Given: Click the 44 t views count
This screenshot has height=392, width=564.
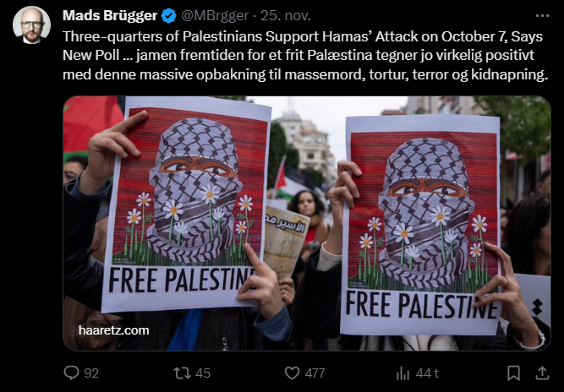Looking at the screenshot, I should (x=427, y=373).
